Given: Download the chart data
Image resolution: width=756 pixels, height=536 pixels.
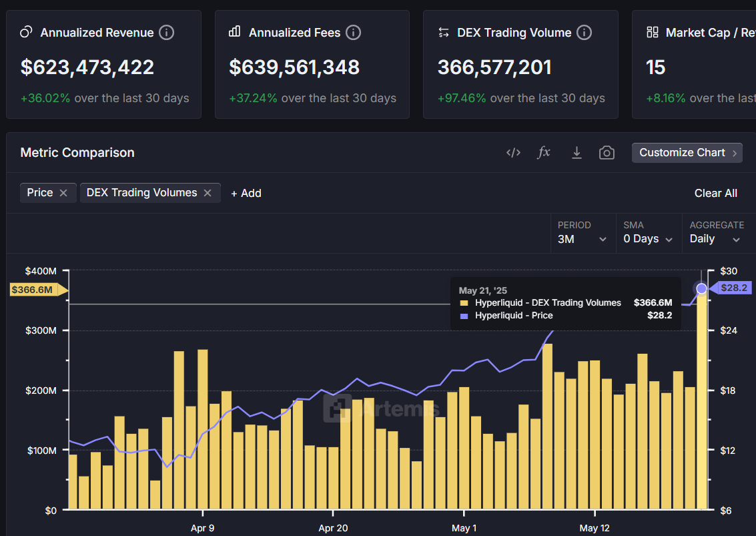Looking at the screenshot, I should pos(577,153).
